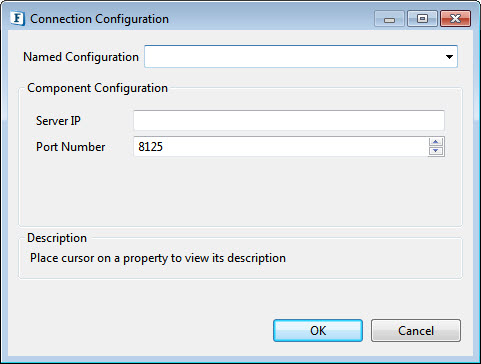Expand the Named Configuration dropdown arrow
This screenshot has height=364, width=481.
click(x=449, y=57)
